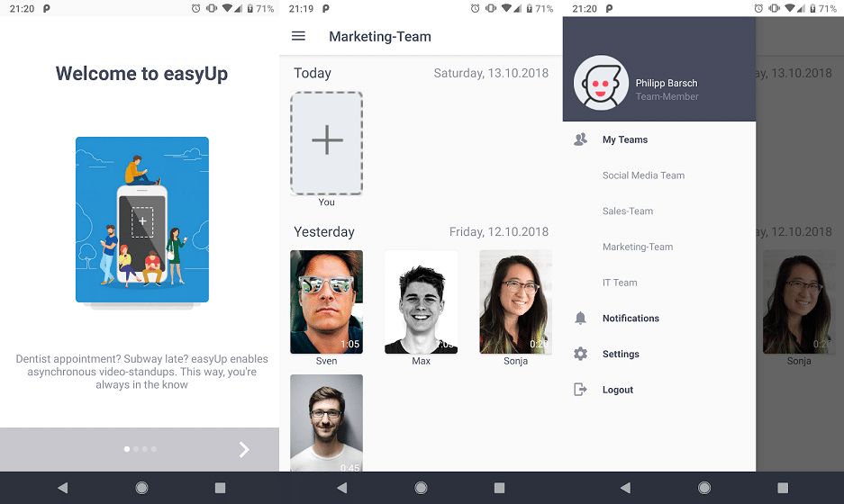Open the hamburger menu beside Marketing-Team
Viewport: 844px width, 504px height.
[298, 36]
